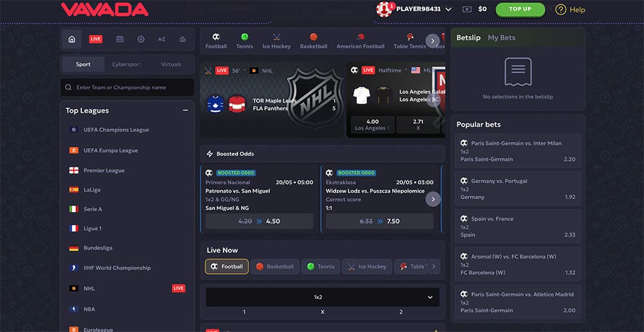This screenshot has width=644, height=332.
Task: Collapse the Top Leagues section
Action: 185,110
